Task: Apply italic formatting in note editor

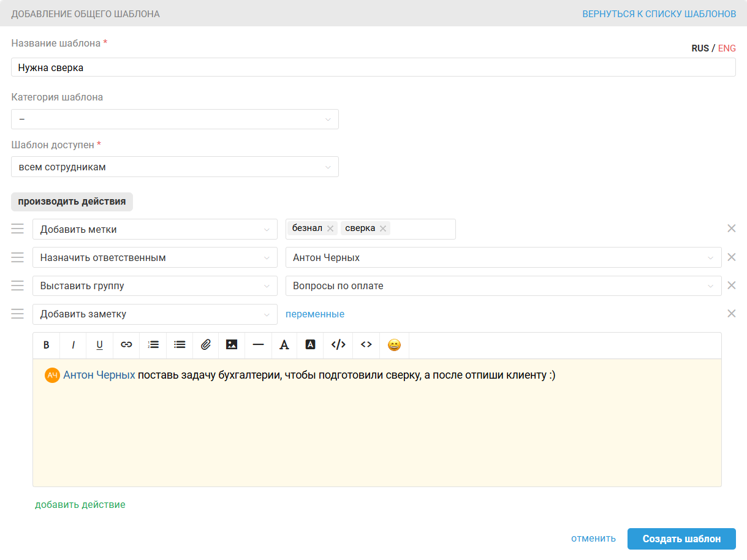Action: [73, 345]
